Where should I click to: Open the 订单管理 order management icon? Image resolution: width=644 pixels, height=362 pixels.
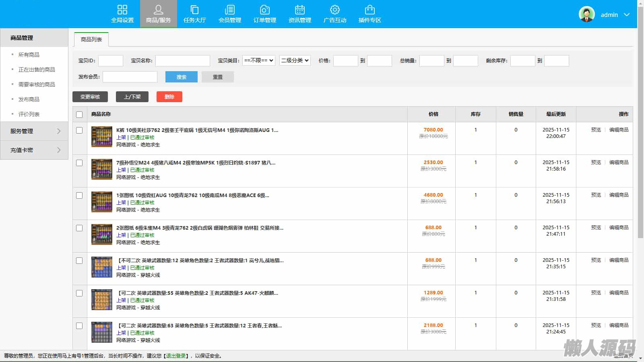265,10
